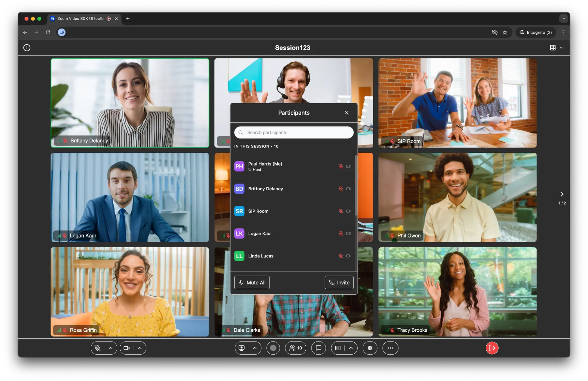Open the participants list button

(x=296, y=348)
